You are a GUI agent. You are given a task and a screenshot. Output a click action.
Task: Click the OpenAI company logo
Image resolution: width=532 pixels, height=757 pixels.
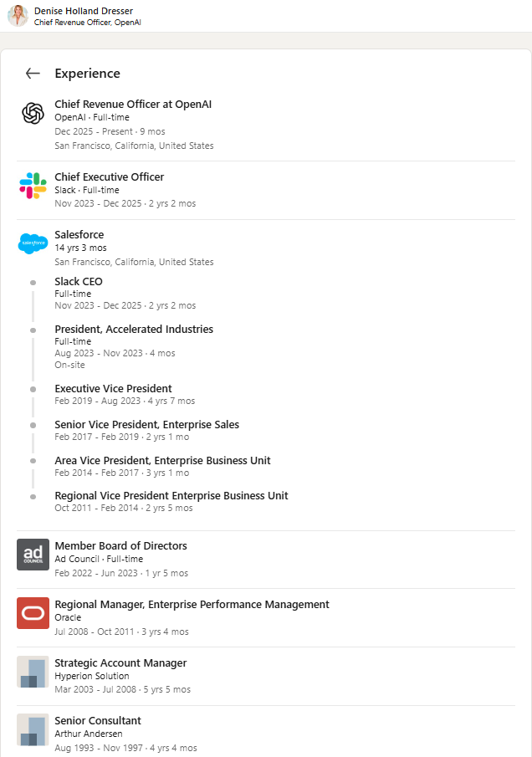(x=33, y=114)
